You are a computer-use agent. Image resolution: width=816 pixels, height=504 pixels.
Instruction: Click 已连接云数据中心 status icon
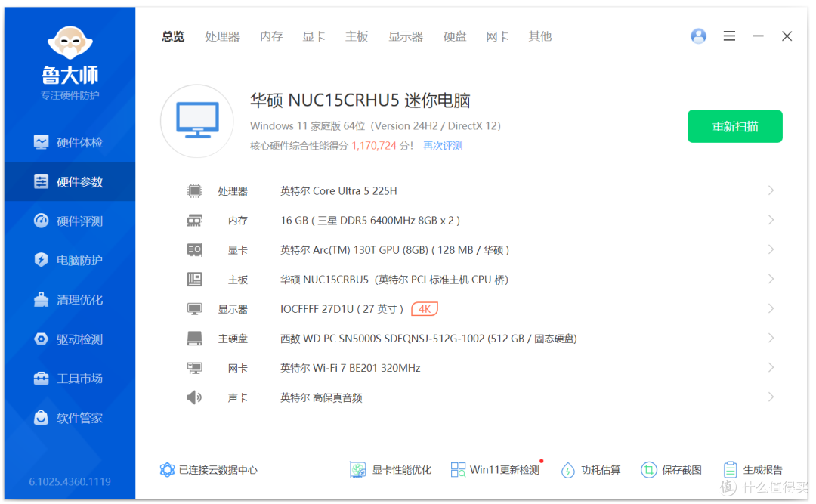[167, 470]
